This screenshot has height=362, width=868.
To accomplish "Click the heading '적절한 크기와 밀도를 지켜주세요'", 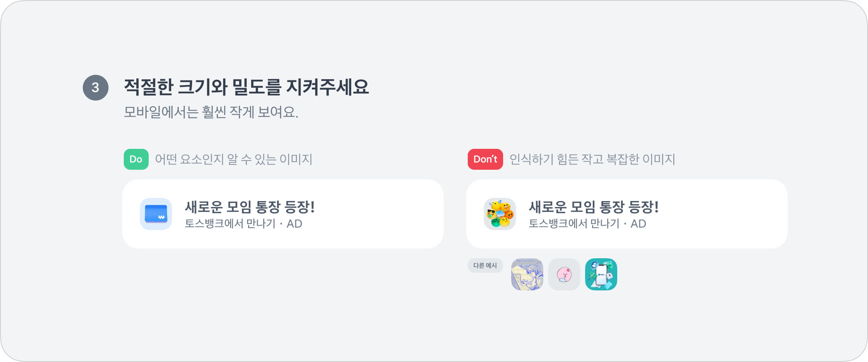I will pyautogui.click(x=246, y=87).
